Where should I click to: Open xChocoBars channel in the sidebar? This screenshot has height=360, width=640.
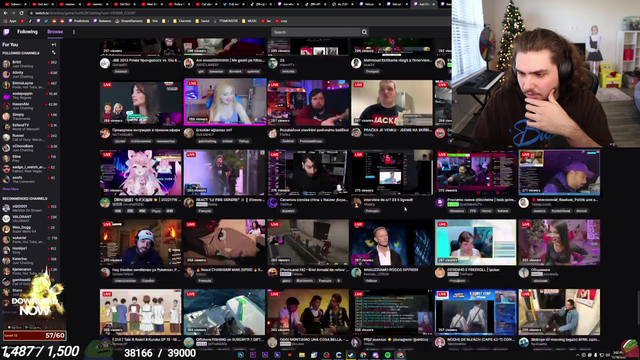click(30, 147)
